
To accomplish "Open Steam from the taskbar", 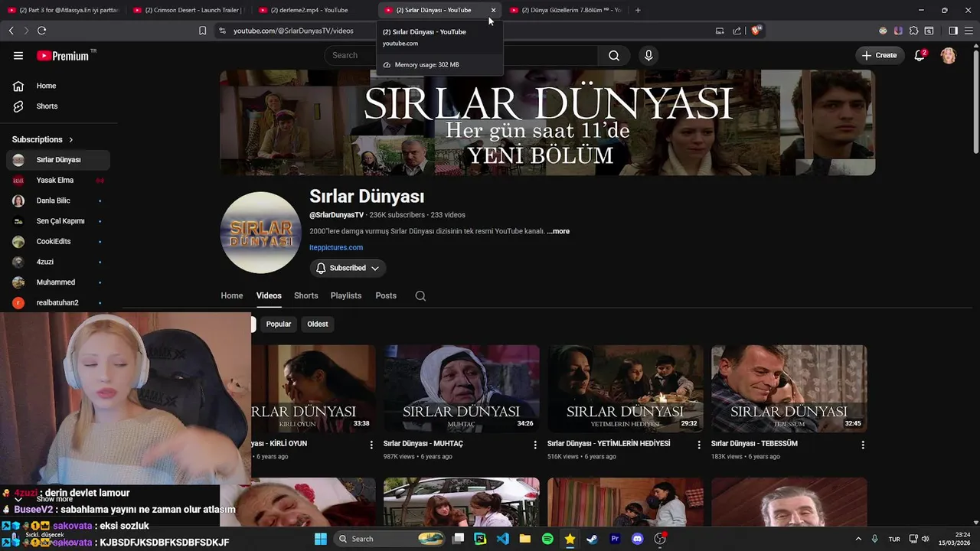I will [593, 539].
